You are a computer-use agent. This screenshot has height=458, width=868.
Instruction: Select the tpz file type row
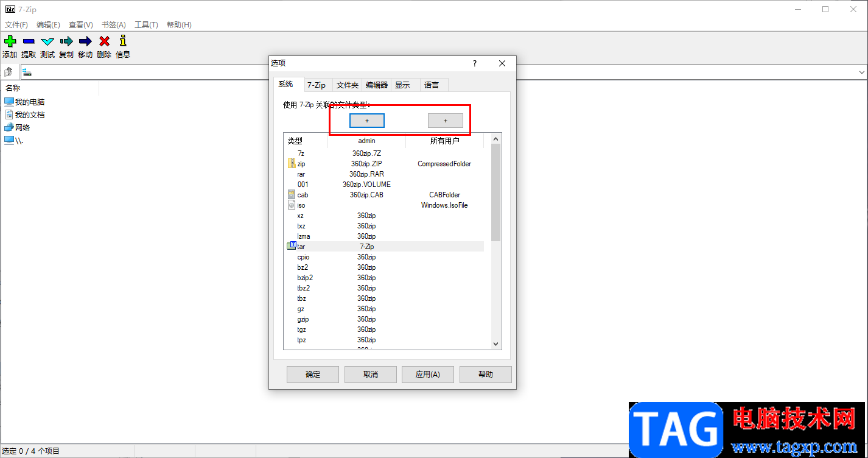click(x=385, y=340)
